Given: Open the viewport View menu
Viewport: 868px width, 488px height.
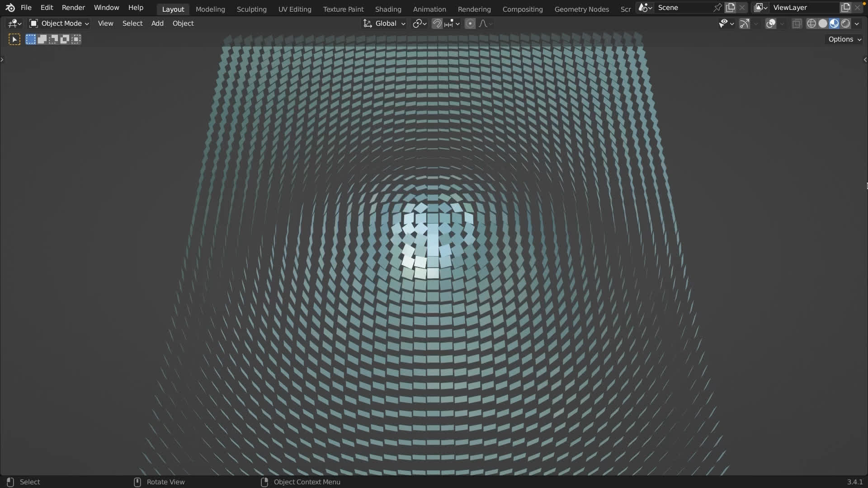Looking at the screenshot, I should (106, 23).
